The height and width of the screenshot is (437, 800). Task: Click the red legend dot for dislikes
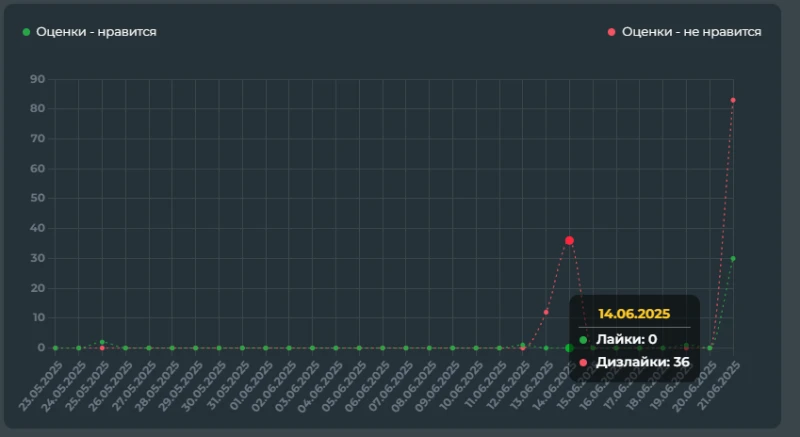tap(611, 32)
